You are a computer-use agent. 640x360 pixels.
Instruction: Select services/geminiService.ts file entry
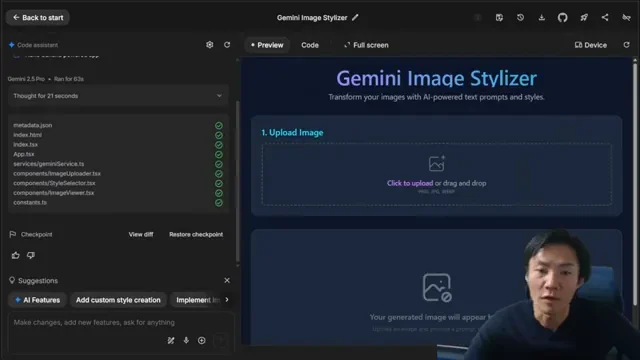click(x=49, y=164)
